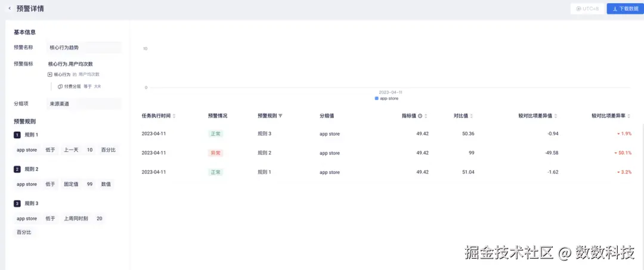
Task: Click the 下载数据 download button
Action: [x=625, y=8]
